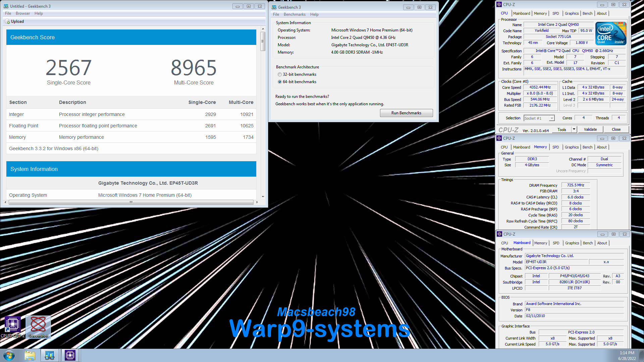Switch to SPD tab in top CPU-Z window

click(x=556, y=13)
